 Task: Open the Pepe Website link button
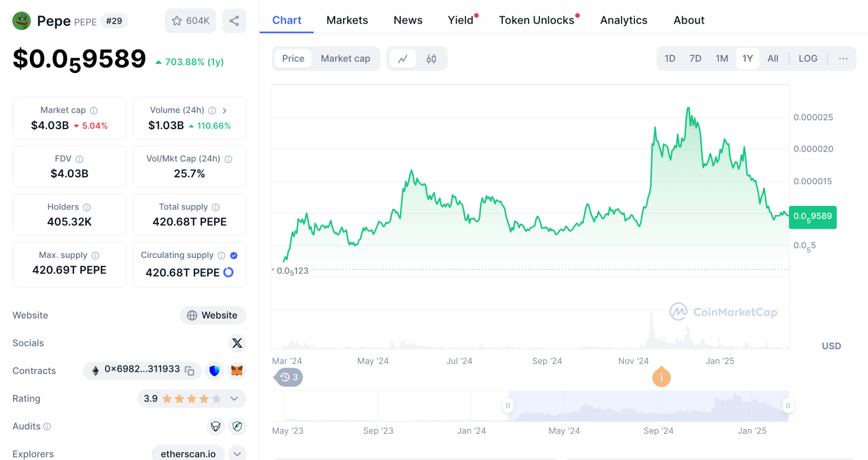[213, 316]
